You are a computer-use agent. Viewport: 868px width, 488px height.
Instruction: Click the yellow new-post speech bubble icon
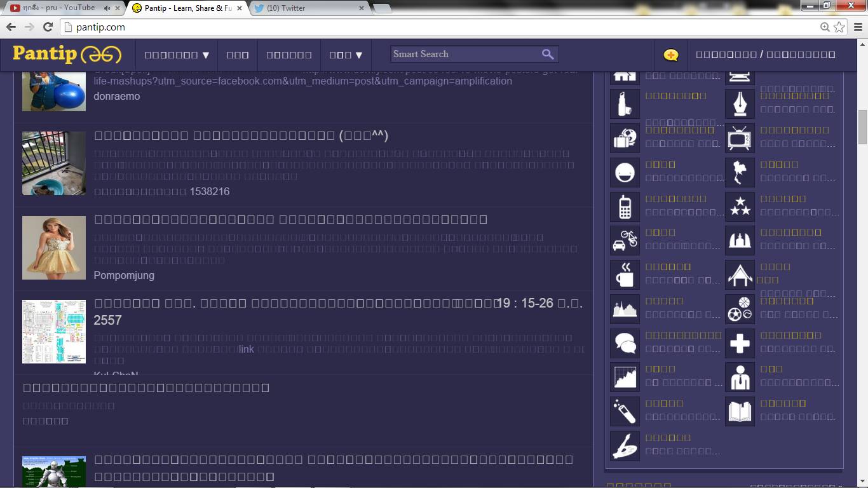pyautogui.click(x=670, y=55)
